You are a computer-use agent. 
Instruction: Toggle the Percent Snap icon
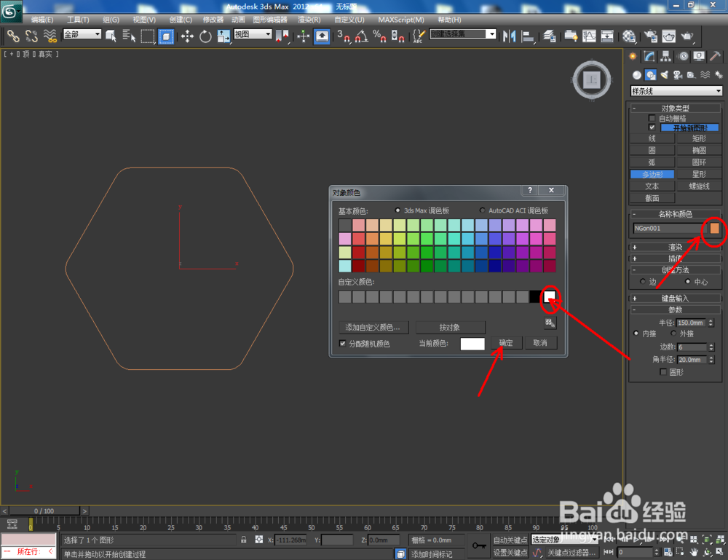379,36
